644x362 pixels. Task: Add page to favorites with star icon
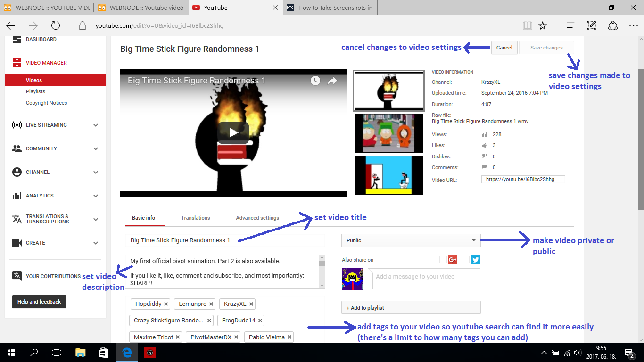(543, 25)
